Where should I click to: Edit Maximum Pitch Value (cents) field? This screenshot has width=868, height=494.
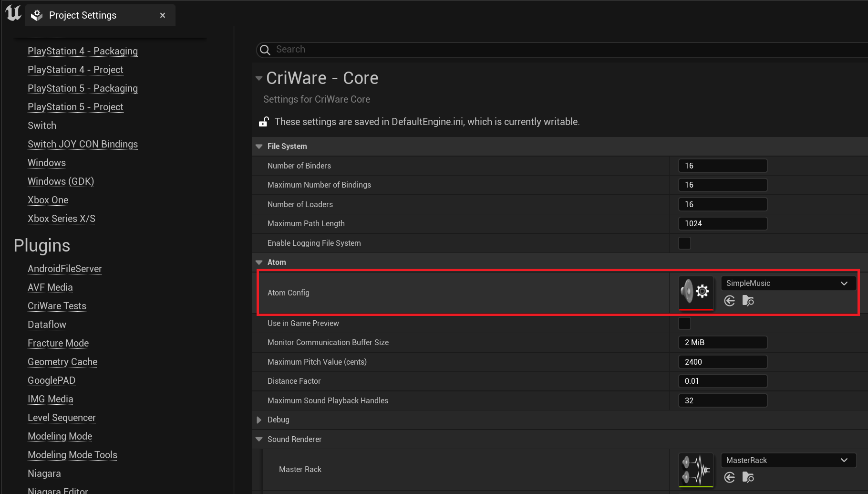[x=723, y=362]
